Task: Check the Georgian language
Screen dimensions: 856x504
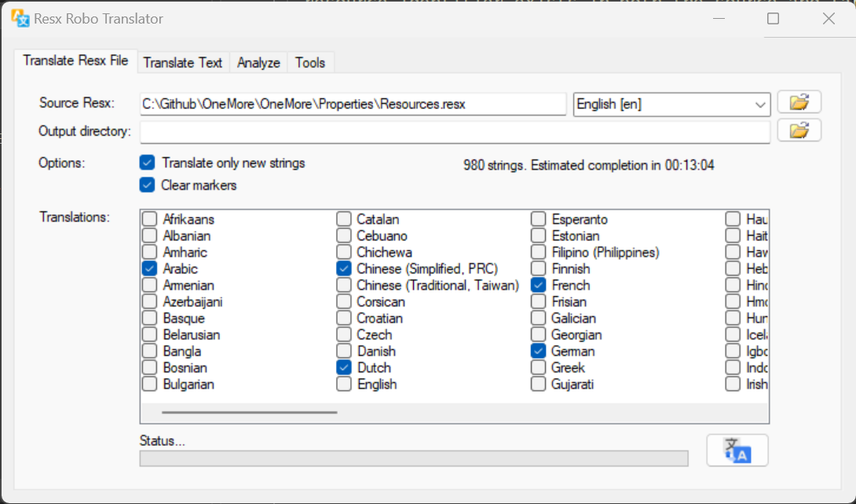Action: tap(538, 334)
